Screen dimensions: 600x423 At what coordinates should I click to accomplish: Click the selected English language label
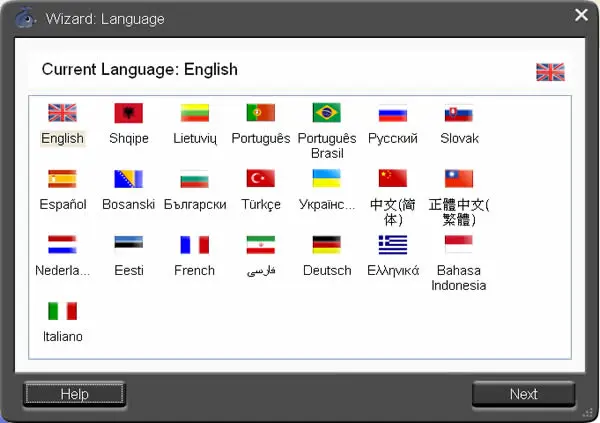point(62,138)
